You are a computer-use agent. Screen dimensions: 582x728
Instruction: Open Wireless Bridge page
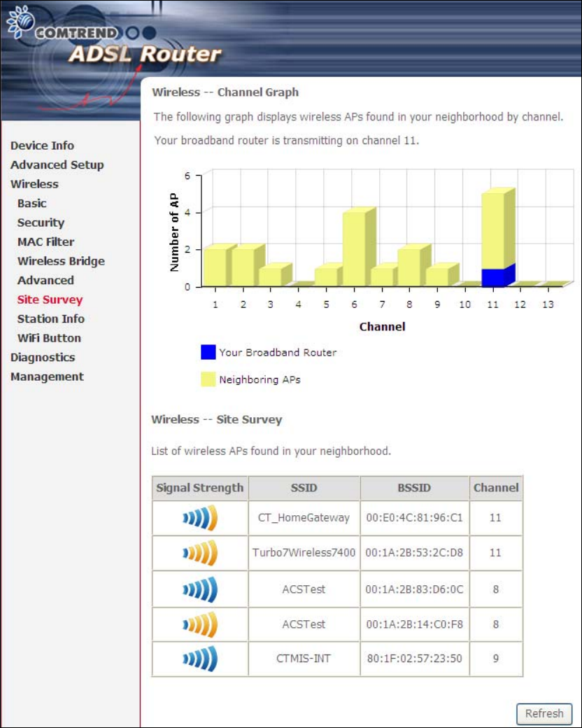point(62,261)
